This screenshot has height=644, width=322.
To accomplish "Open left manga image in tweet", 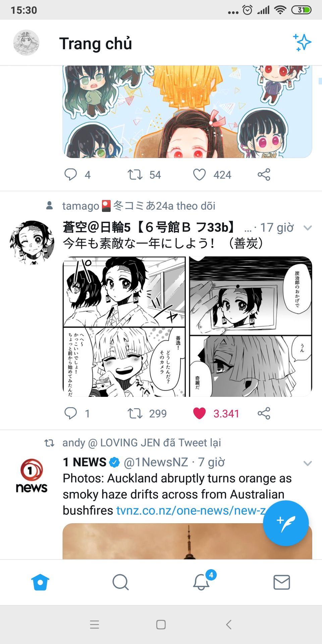I will 124,327.
